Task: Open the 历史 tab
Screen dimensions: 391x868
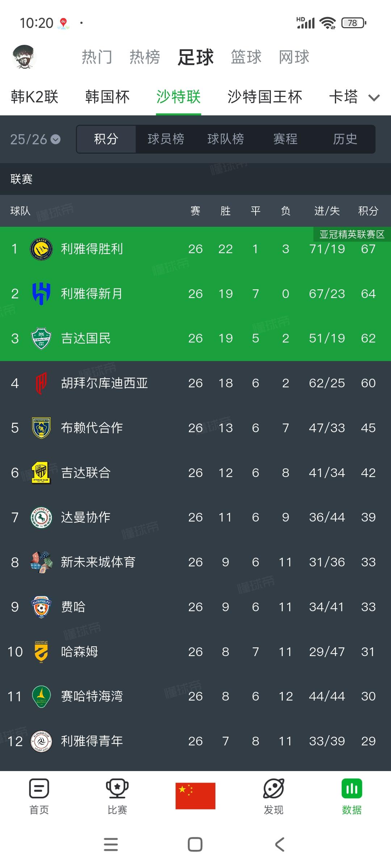Action: pos(345,139)
